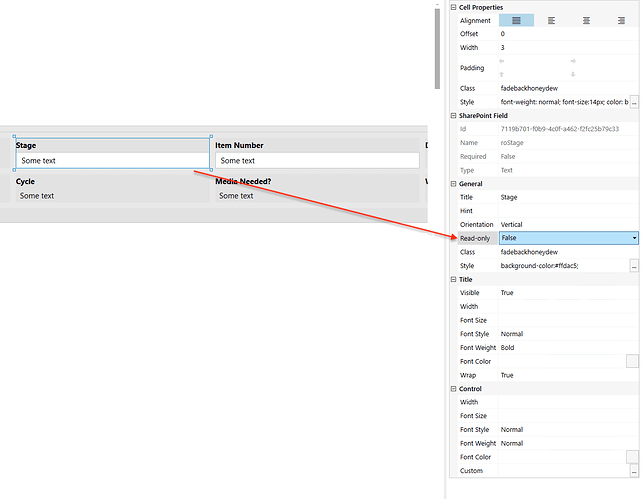Set alignment to center icon
This screenshot has height=499, width=643.
[586, 20]
